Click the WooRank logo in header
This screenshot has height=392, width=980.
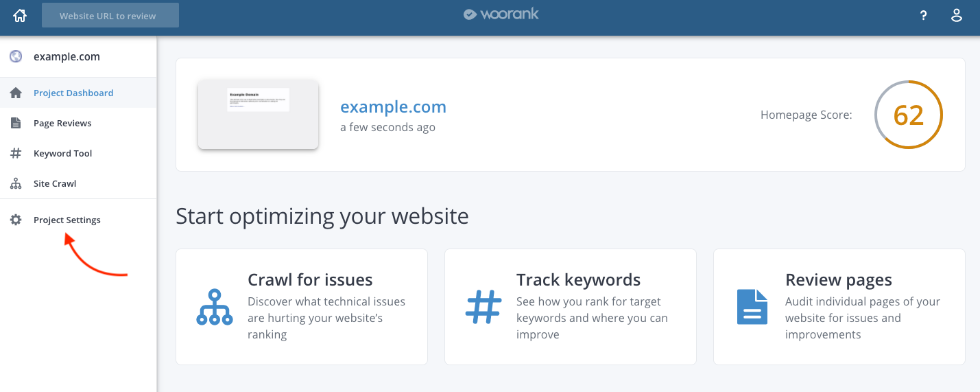[x=501, y=14]
